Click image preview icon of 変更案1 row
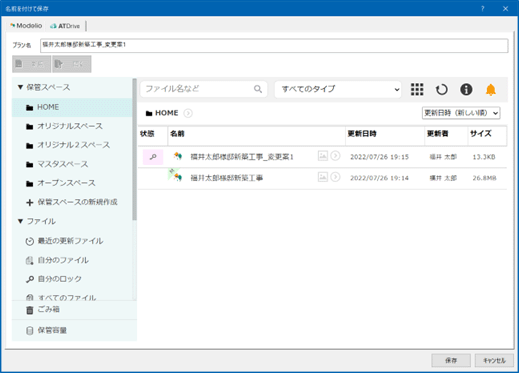Image resolution: width=519 pixels, height=373 pixels. [x=323, y=156]
